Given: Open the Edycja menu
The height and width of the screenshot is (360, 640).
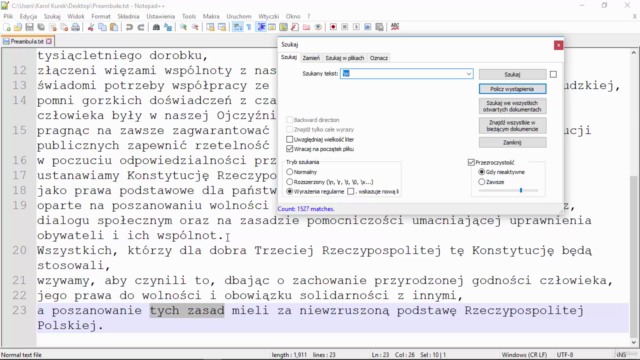Looking at the screenshot, I should click(28, 16).
